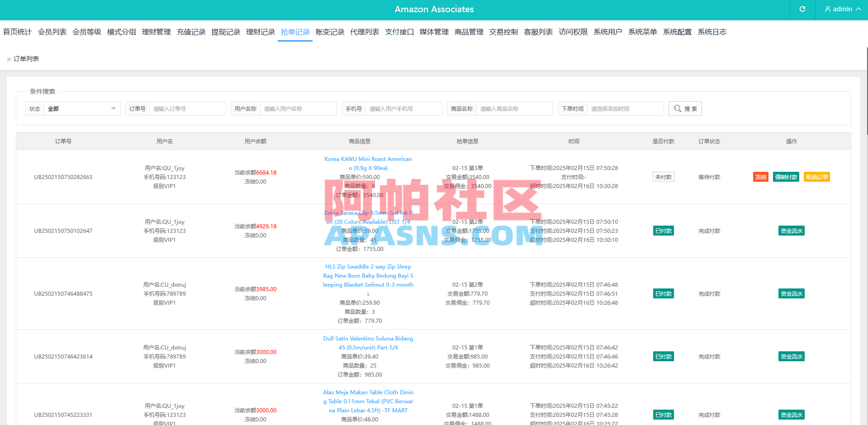Viewport: 868px width, 425px height.
Task: Click the admin user icon in header
Action: click(828, 9)
